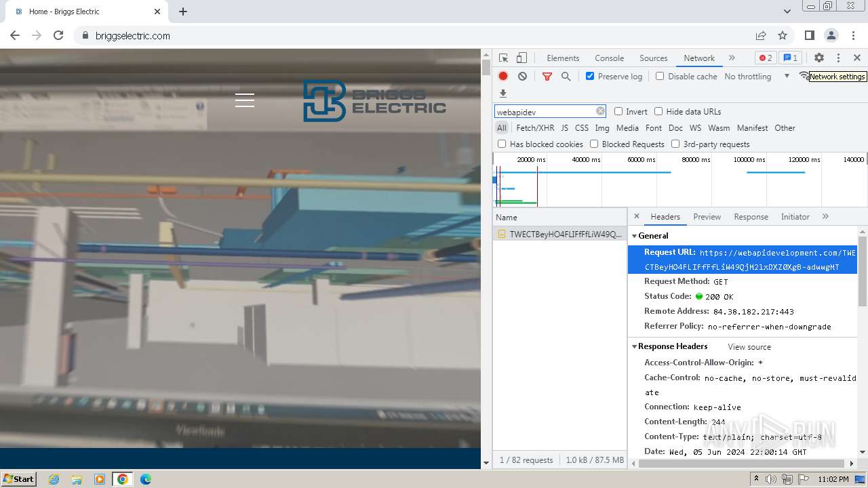Screen dimensions: 868x488
Task: Select the inspect element picker icon
Action: click(x=503, y=58)
